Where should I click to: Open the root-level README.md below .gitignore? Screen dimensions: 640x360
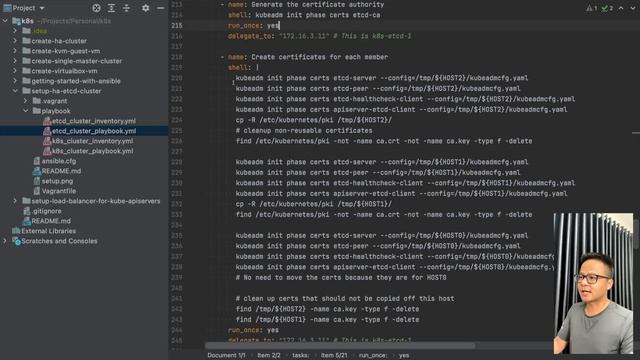[51, 221]
